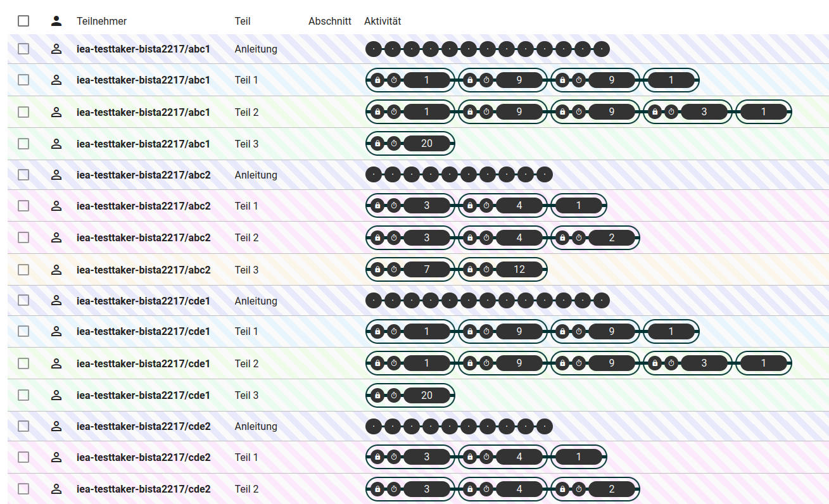Image resolution: width=829 pixels, height=504 pixels.
Task: Click the first dot in abc1 Anleitung row
Action: point(374,49)
